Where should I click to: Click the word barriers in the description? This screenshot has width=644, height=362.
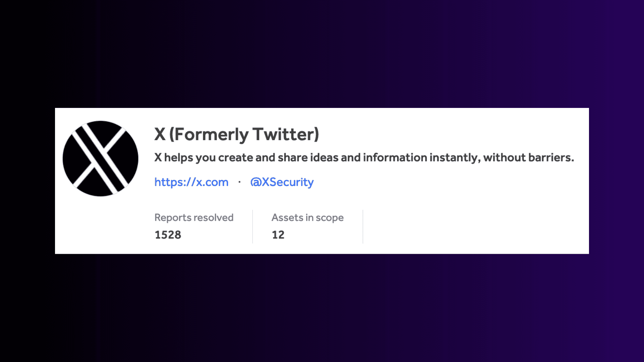pyautogui.click(x=551, y=158)
